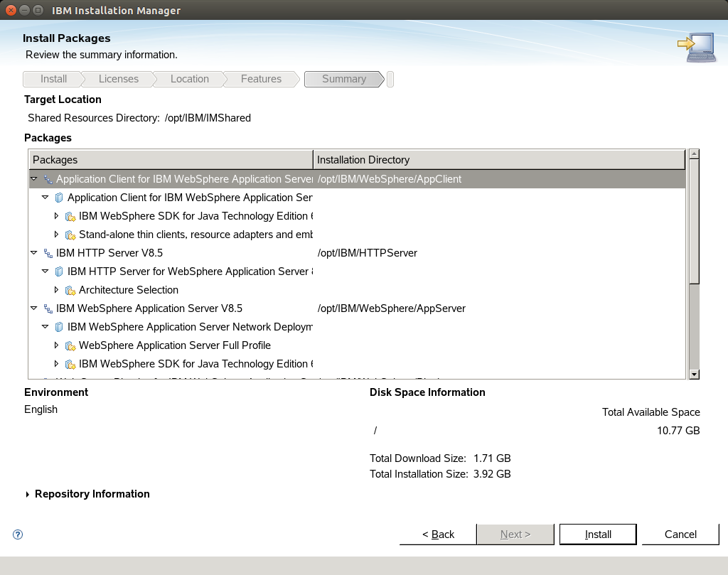The image size is (728, 575).
Task: Expand the SDK for Java node under Application Client
Action: (56, 216)
